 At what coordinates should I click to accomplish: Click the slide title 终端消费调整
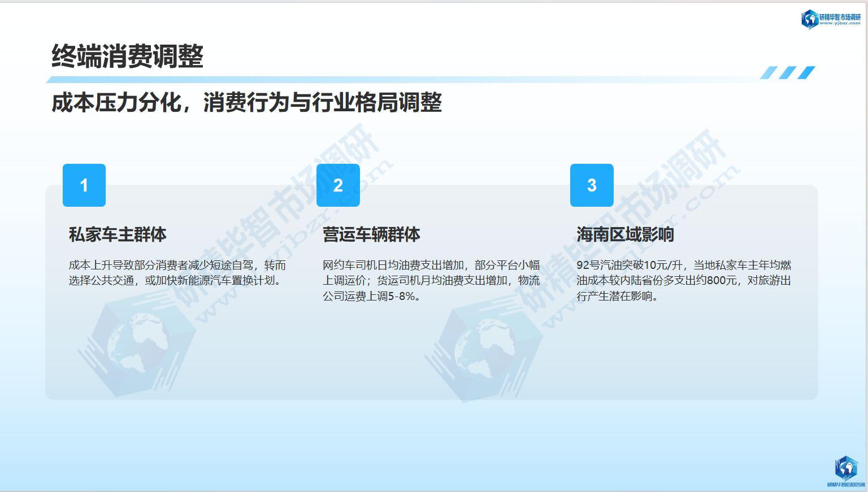127,56
